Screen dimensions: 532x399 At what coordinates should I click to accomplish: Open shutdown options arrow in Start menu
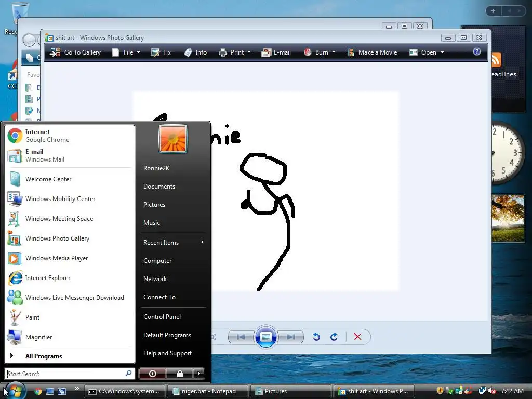(x=199, y=374)
